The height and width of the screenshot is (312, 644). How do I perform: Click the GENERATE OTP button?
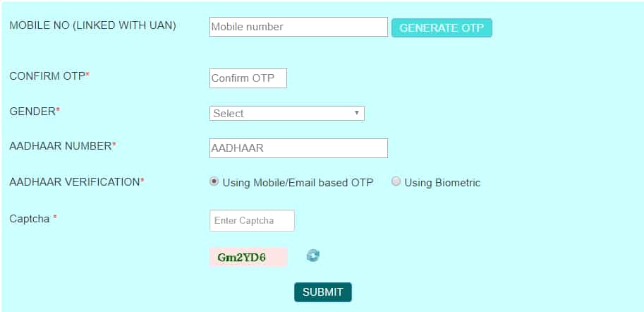[x=442, y=28]
